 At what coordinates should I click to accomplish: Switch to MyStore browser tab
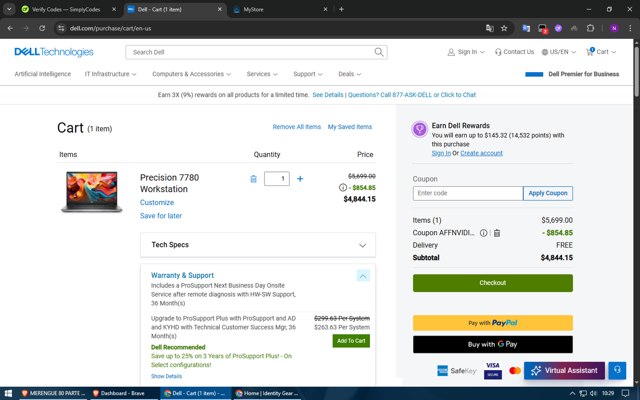(278, 9)
